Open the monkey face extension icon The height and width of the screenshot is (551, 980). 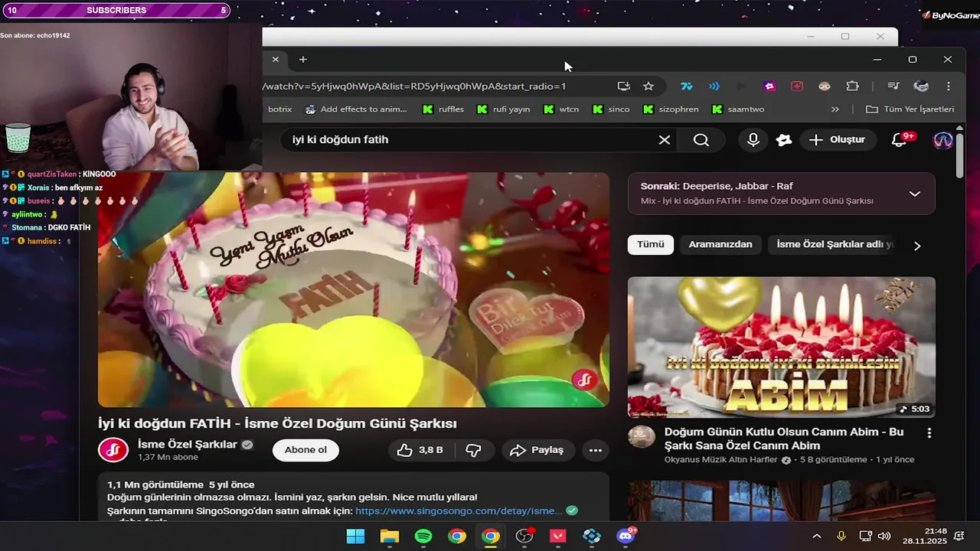[x=825, y=86]
